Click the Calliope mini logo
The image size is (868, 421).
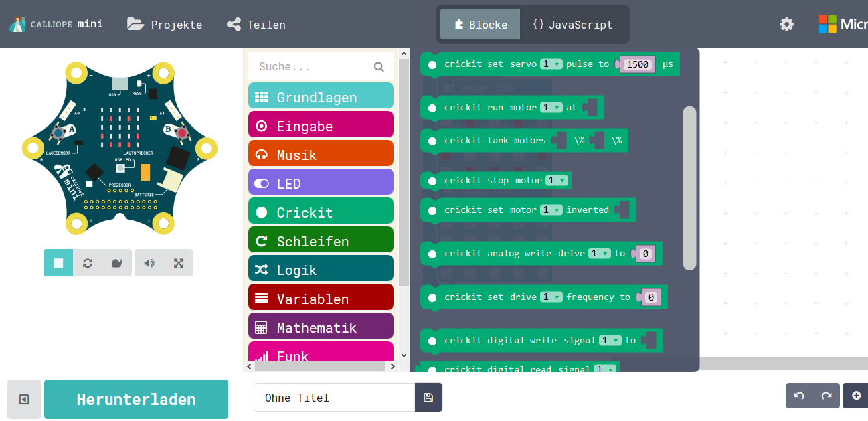pos(56,25)
